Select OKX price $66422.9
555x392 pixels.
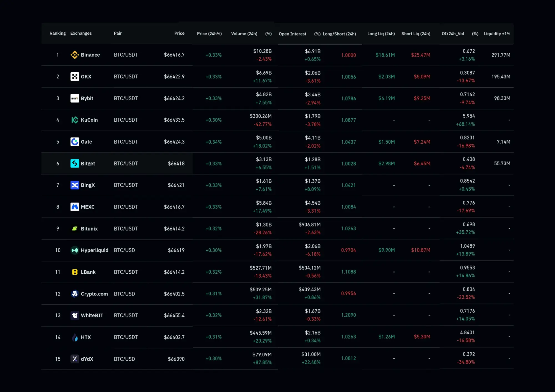174,77
